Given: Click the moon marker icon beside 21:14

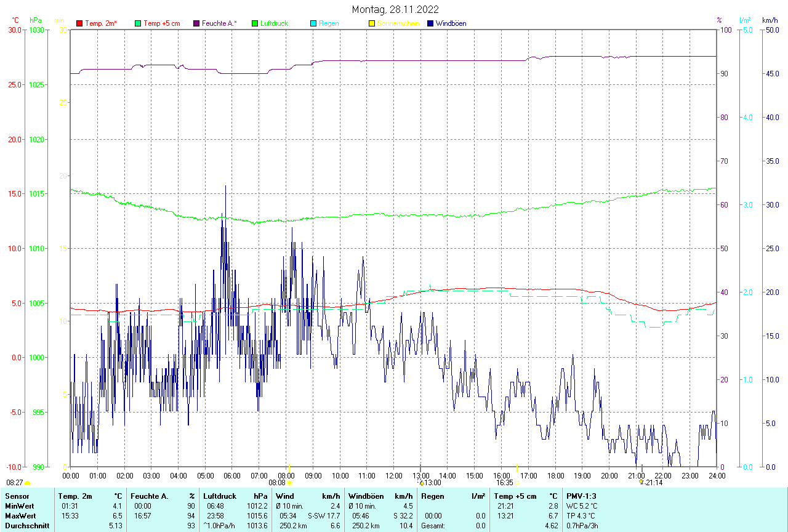Looking at the screenshot, I should point(641,482).
